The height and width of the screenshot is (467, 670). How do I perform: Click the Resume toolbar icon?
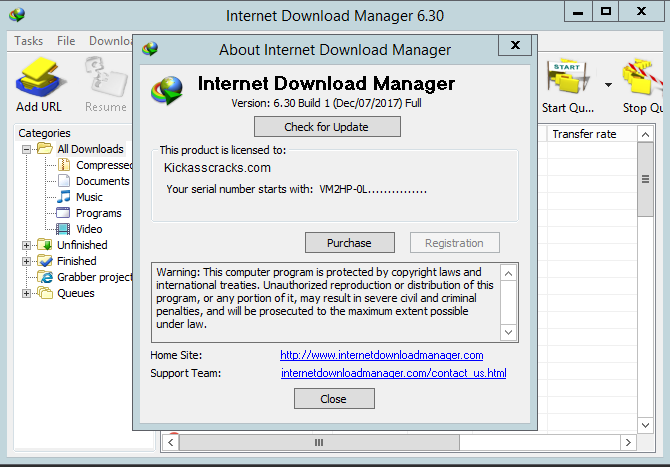106,77
